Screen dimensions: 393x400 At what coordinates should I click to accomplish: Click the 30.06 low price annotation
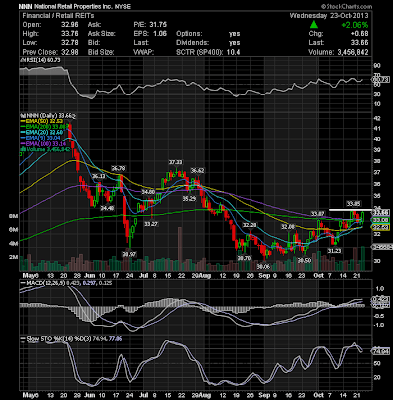[263, 266]
